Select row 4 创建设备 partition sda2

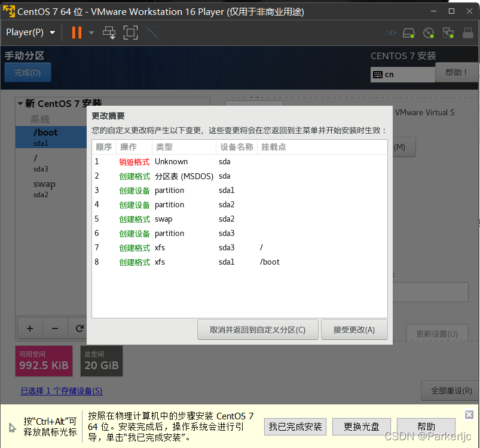(240, 205)
